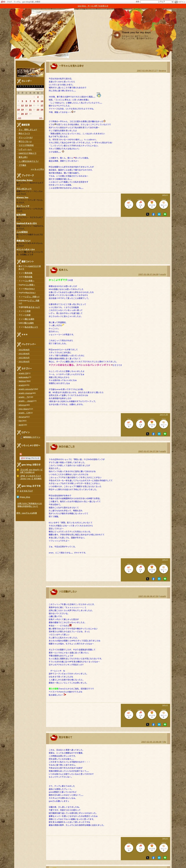Share the 休日の過ごし方 post on LINE
This screenshot has height=868, width=186.
(165, 579)
